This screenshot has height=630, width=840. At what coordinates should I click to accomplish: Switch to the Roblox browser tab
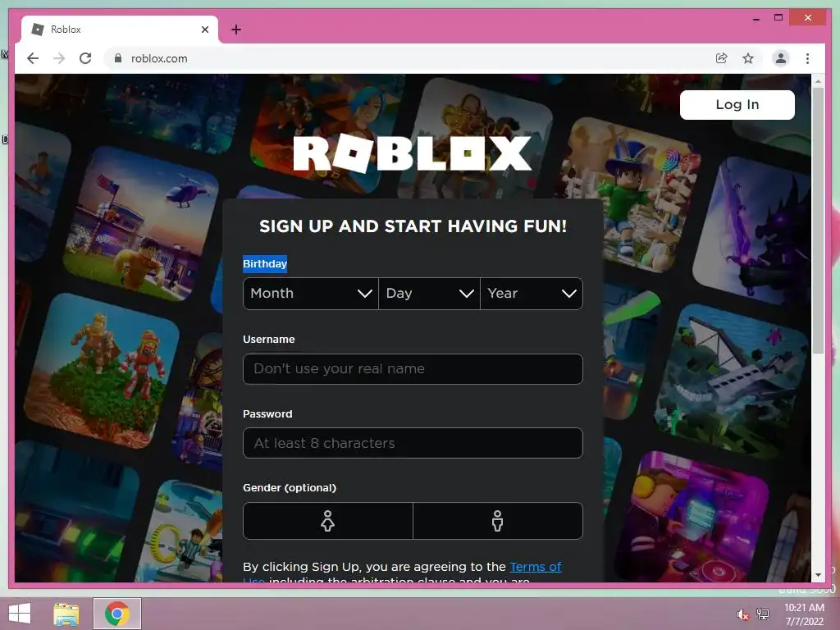tap(120, 30)
